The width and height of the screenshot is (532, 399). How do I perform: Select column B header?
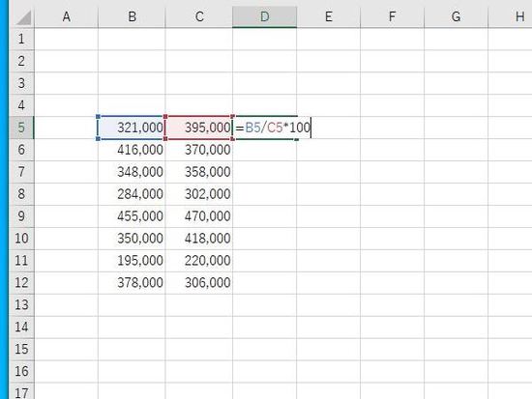click(x=132, y=16)
